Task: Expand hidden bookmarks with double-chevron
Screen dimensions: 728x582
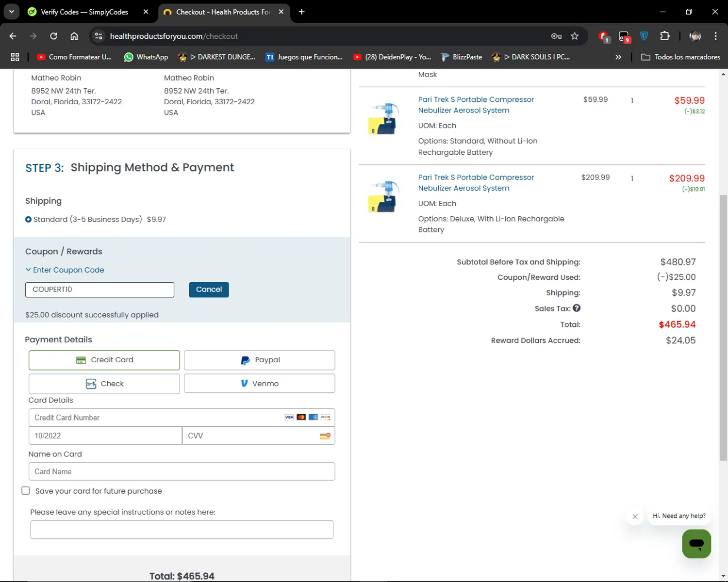Action: coord(618,57)
